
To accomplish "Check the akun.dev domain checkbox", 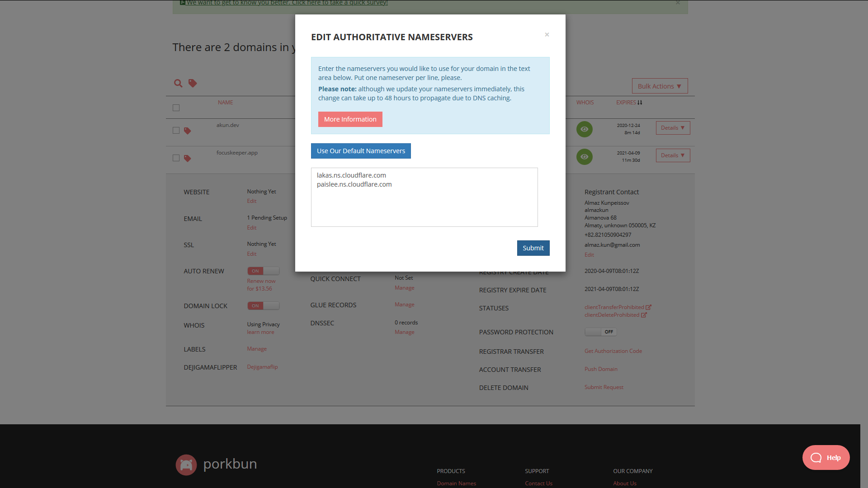I will (176, 131).
